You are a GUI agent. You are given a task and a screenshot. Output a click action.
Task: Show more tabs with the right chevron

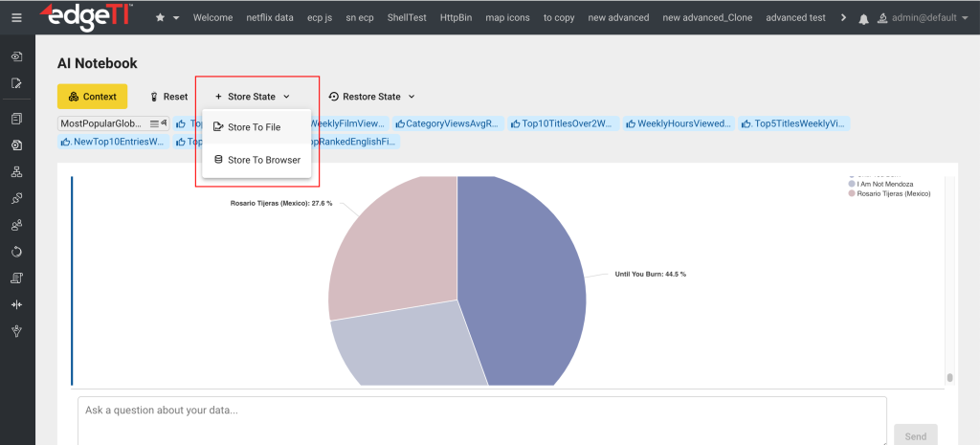(842, 18)
